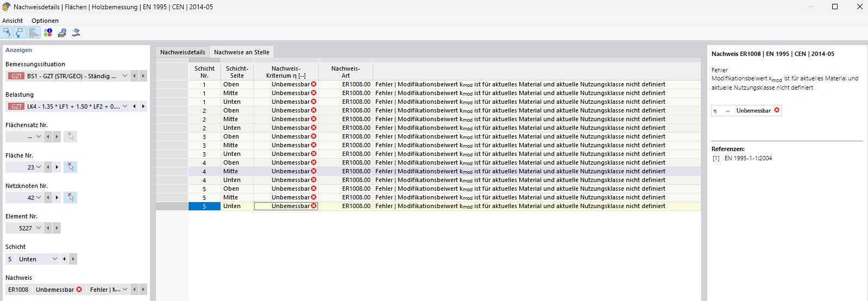This screenshot has height=301, width=868.
Task: Toggle the first toolbar panel button with up arrow
Action: (7, 33)
